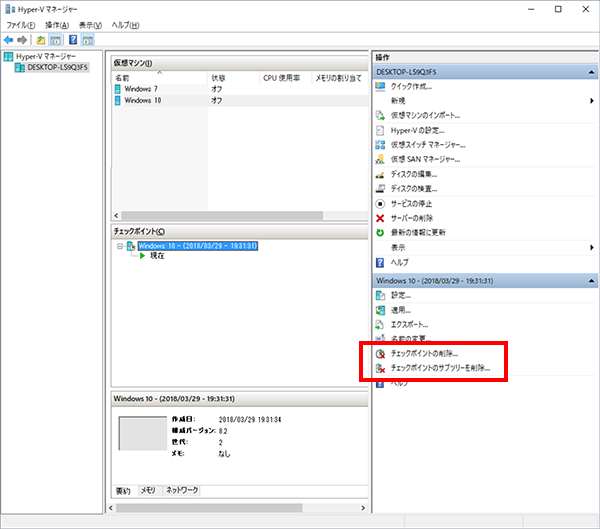Collapse the Windows 10 checkpoint actions section
This screenshot has width=600, height=529.
(x=591, y=281)
